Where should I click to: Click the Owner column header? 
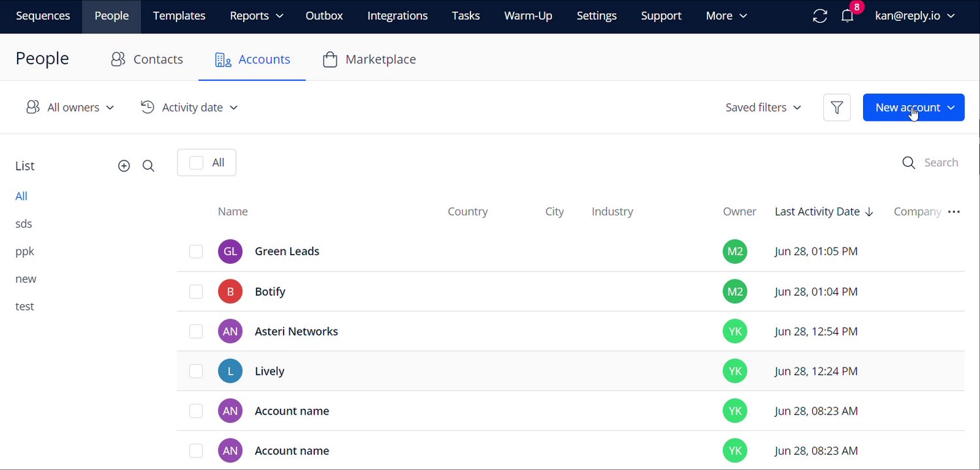pos(740,211)
